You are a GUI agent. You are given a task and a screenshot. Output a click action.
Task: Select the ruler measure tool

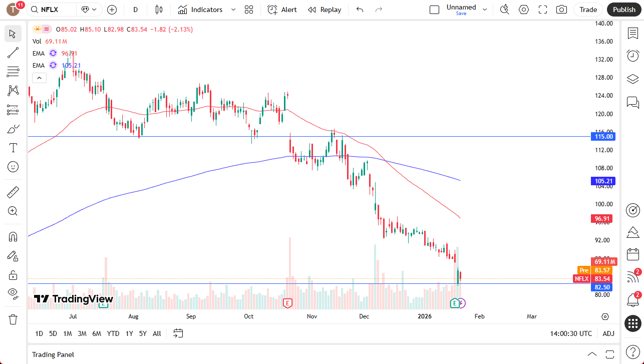click(13, 192)
